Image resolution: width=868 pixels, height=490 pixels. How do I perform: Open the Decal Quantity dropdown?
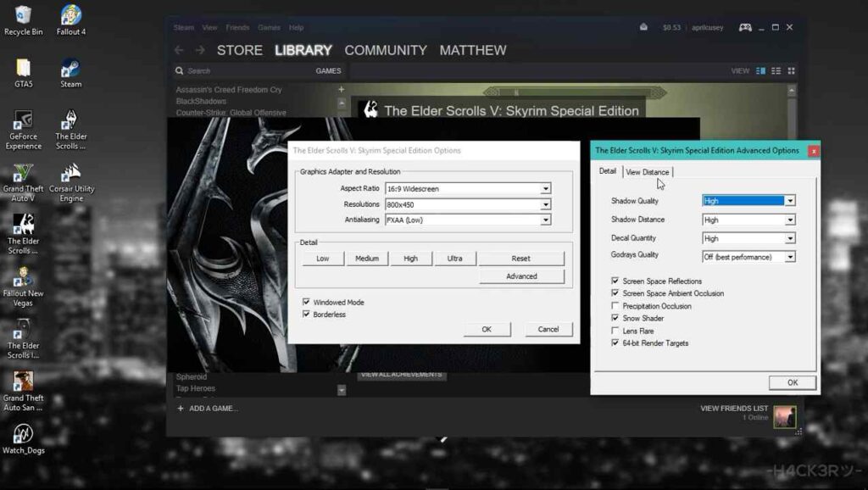point(748,238)
